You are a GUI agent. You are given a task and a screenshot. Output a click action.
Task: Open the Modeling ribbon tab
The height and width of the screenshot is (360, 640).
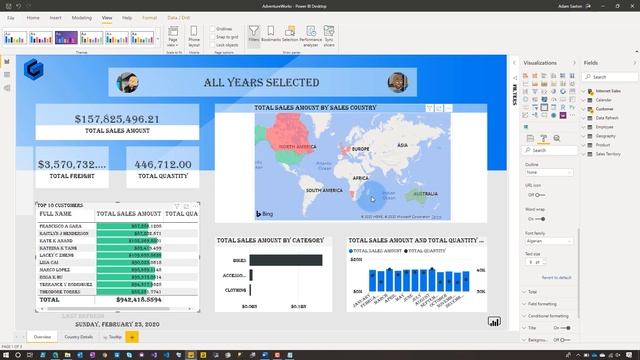(x=82, y=18)
